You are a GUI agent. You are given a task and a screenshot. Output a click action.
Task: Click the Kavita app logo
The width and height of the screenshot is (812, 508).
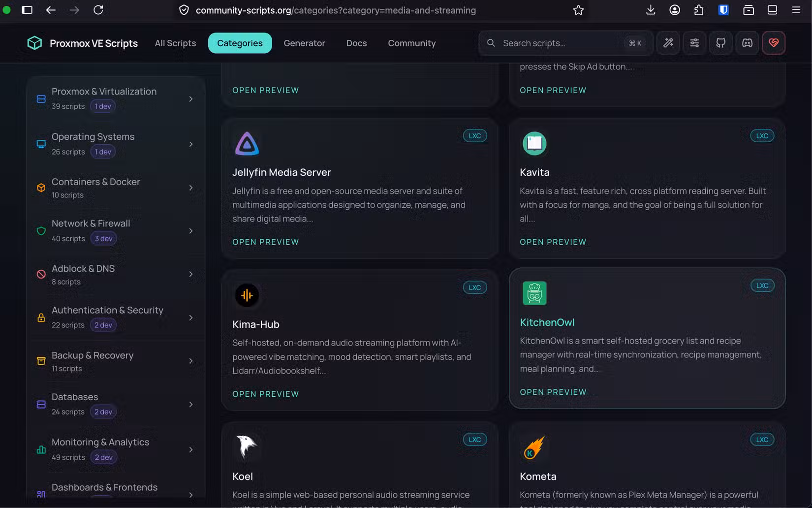coord(534,144)
